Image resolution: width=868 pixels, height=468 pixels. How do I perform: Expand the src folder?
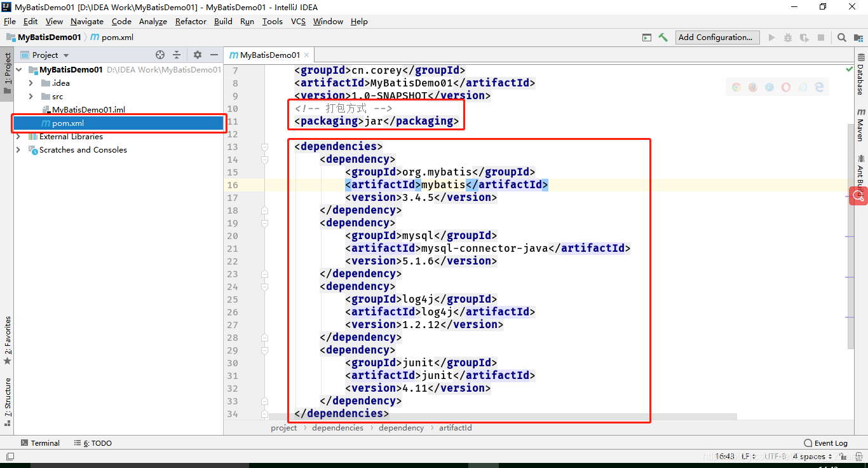[31, 97]
